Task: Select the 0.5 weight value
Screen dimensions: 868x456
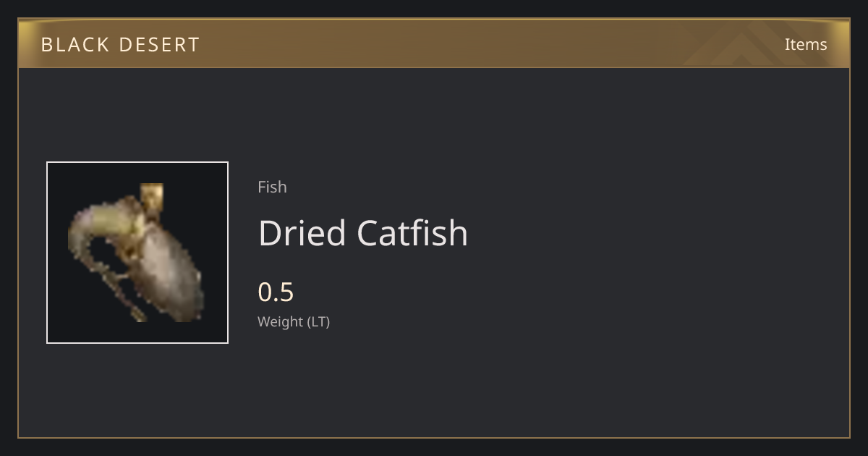Action: pyautogui.click(x=276, y=292)
